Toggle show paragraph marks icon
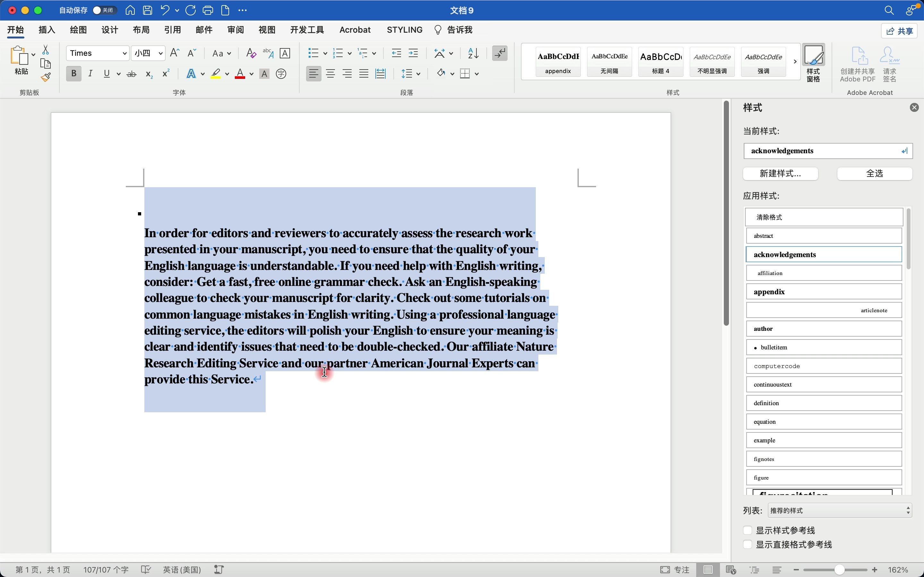924x577 pixels. click(x=500, y=54)
